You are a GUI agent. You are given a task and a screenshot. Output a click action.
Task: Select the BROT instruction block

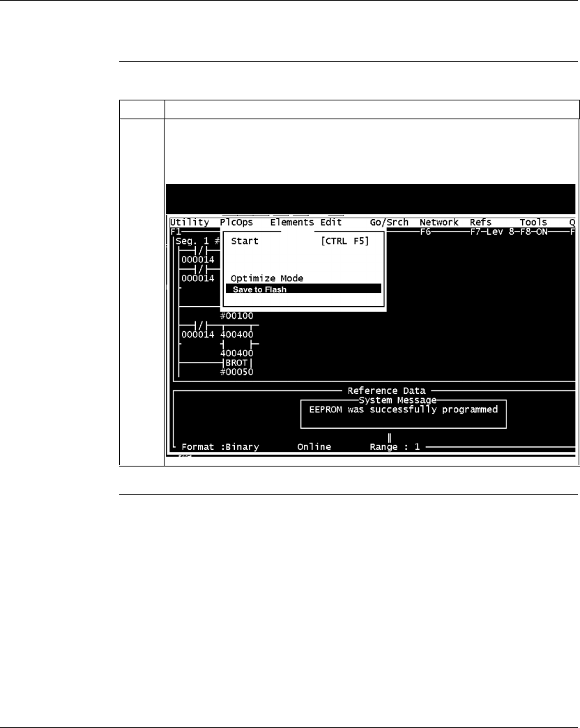[236, 363]
